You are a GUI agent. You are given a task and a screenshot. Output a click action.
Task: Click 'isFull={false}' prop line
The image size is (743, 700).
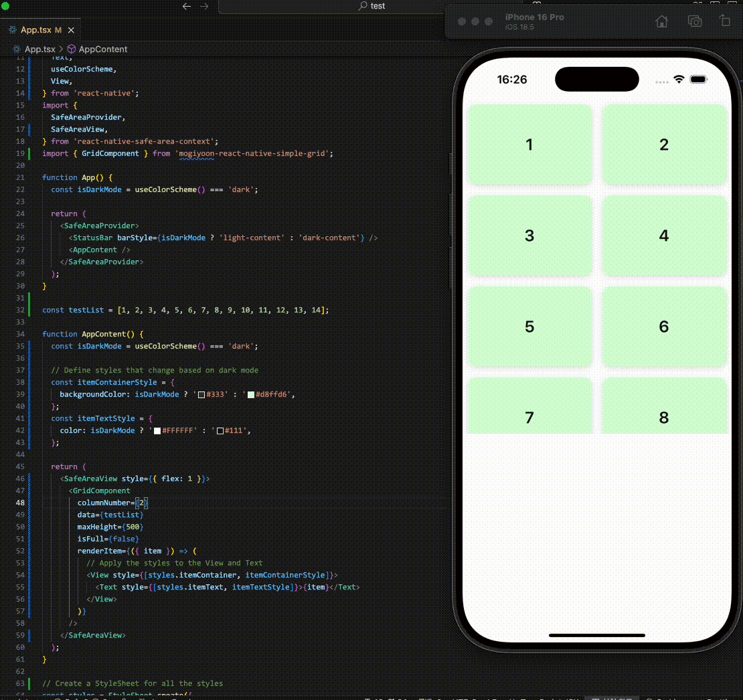click(x=108, y=539)
